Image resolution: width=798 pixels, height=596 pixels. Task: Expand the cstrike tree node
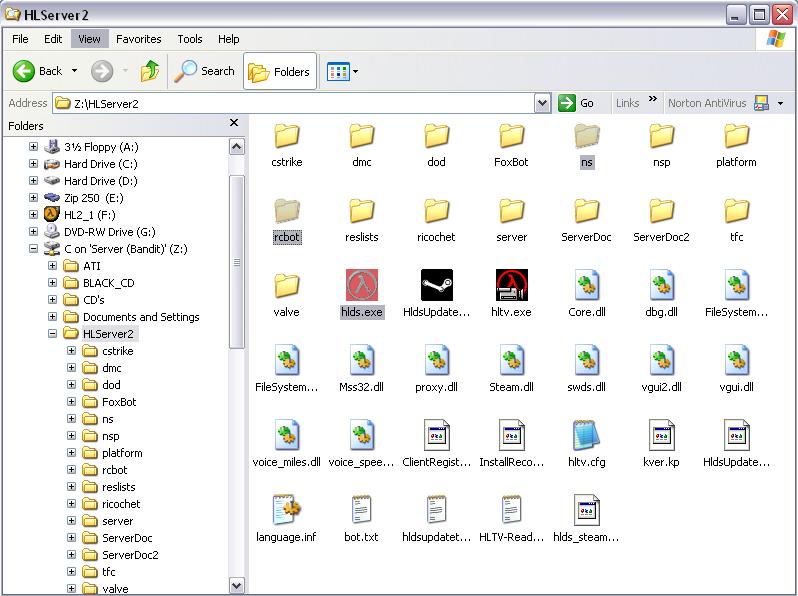[72, 351]
